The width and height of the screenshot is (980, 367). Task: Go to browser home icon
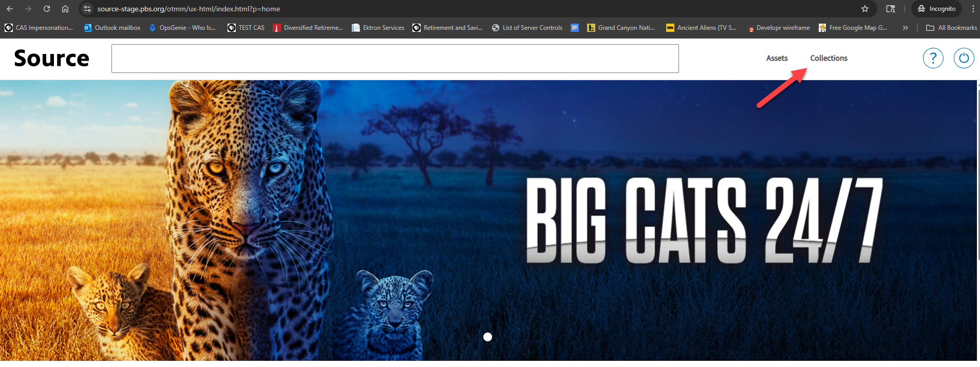coord(65,9)
